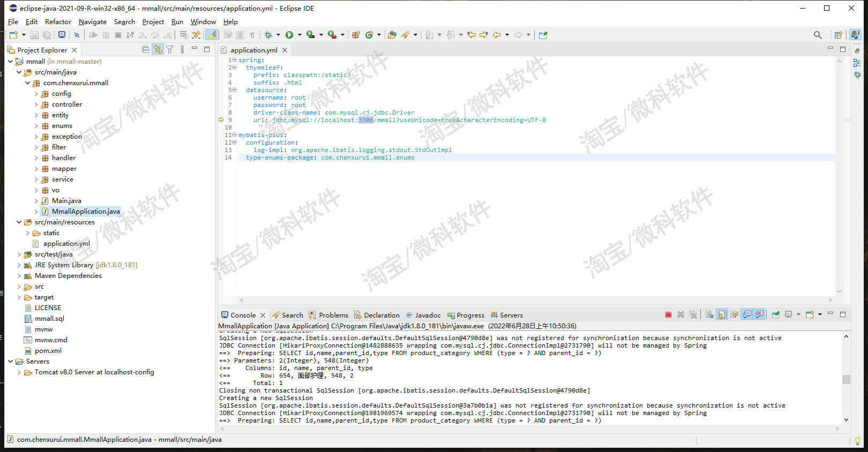Switch to the Servers tab
The width and height of the screenshot is (868, 452).
click(506, 315)
